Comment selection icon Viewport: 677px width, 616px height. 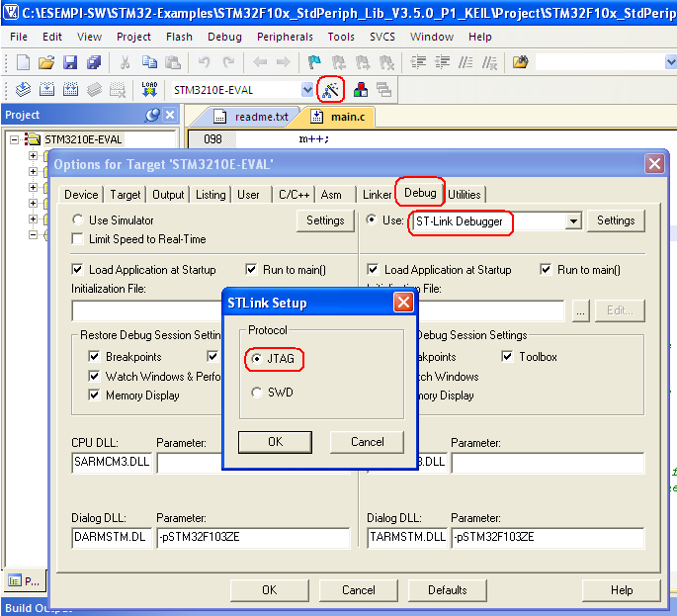click(x=465, y=62)
